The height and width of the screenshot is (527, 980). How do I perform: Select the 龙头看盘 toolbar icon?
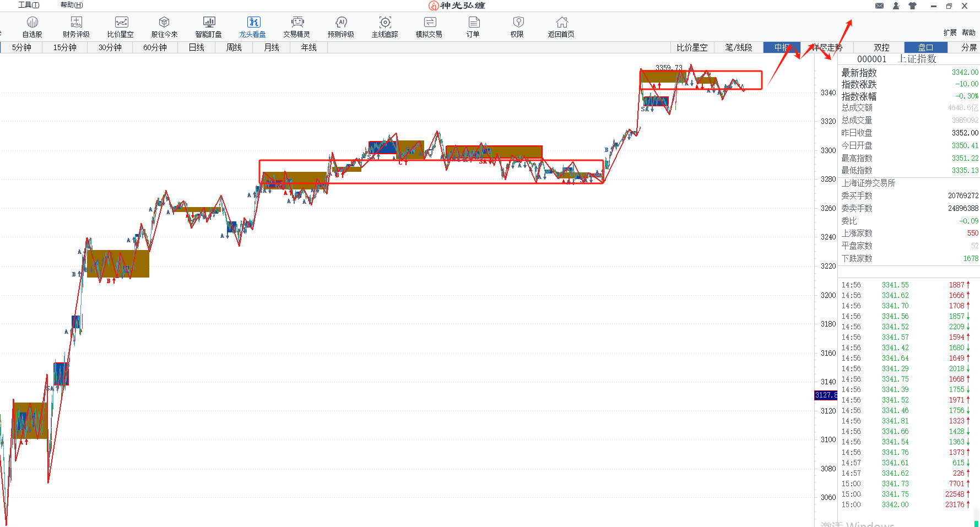tap(253, 23)
